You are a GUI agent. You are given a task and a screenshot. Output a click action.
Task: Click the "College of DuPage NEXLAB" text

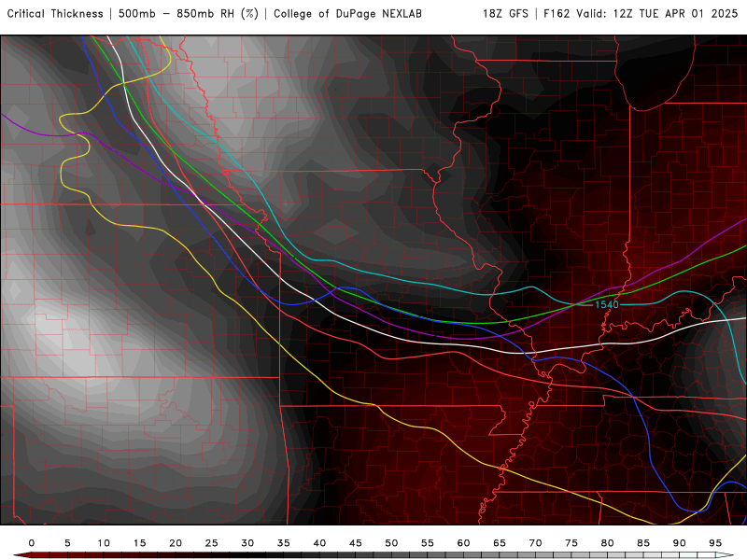[347, 14]
